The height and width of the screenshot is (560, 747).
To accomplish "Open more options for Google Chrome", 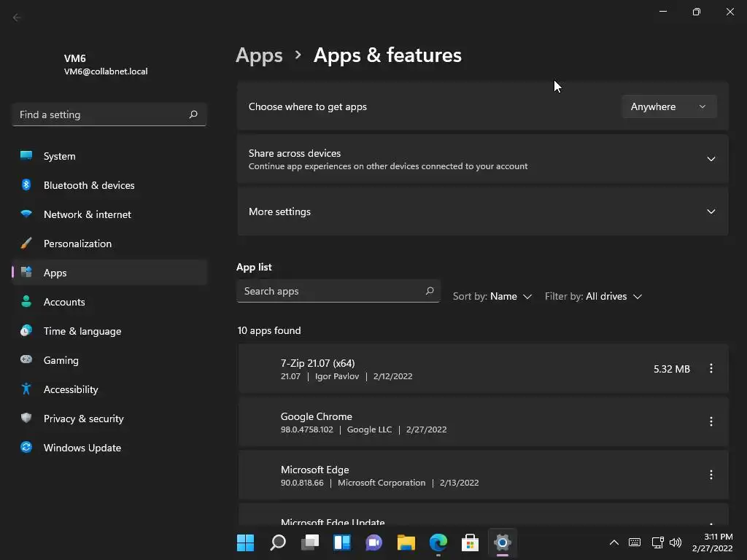I will (x=711, y=421).
